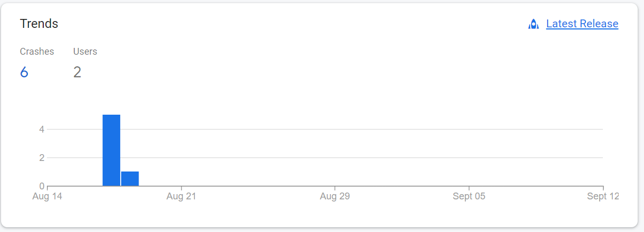Click the tallest blue bar in chart
The height and width of the screenshot is (232, 644).
click(x=111, y=150)
